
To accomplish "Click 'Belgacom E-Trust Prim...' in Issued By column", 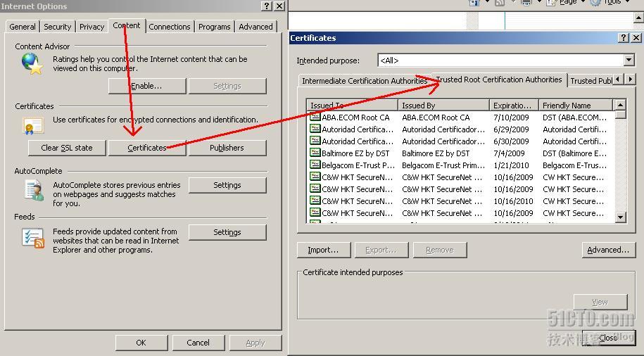I will tap(443, 165).
